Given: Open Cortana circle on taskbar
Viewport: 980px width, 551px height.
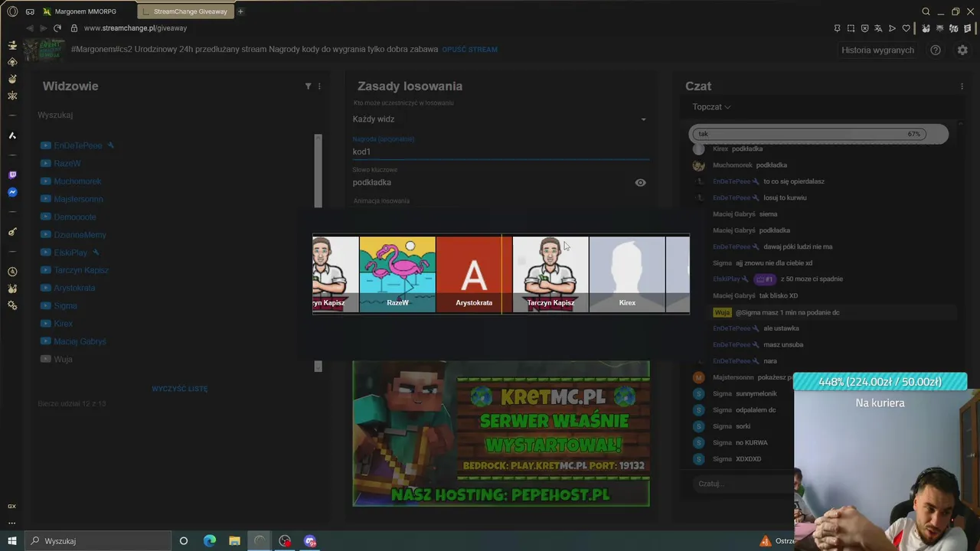Looking at the screenshot, I should click(183, 541).
